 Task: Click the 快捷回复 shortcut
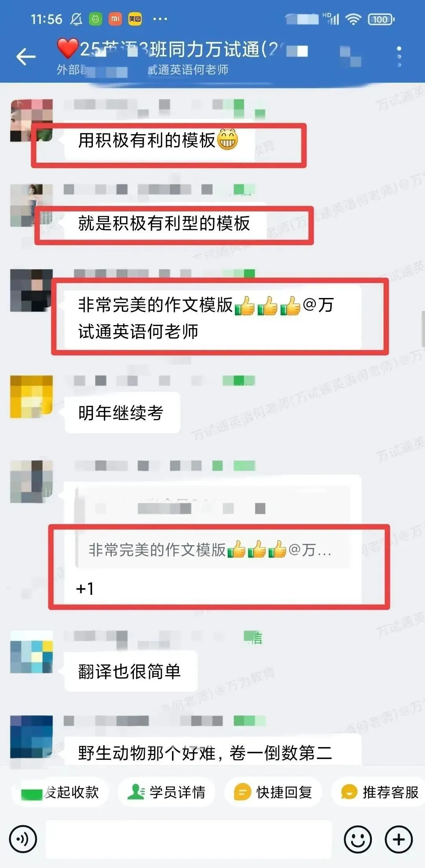[x=273, y=792]
